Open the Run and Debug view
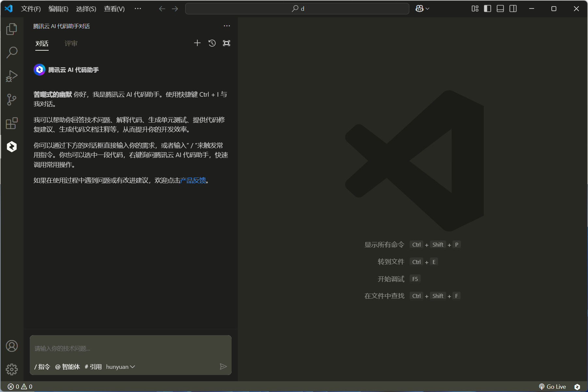This screenshot has height=392, width=588. pos(12,76)
